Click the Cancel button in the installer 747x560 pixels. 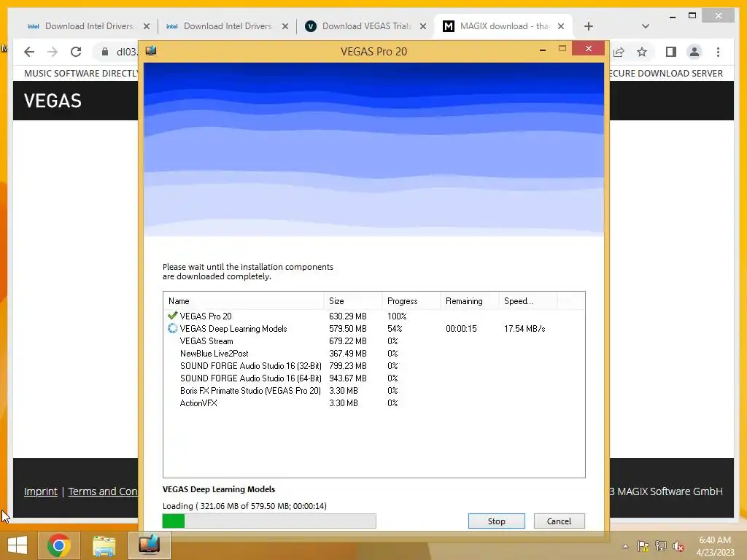(559, 521)
